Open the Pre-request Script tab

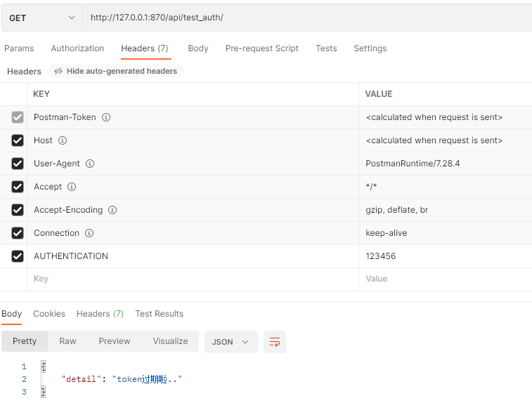coord(261,48)
